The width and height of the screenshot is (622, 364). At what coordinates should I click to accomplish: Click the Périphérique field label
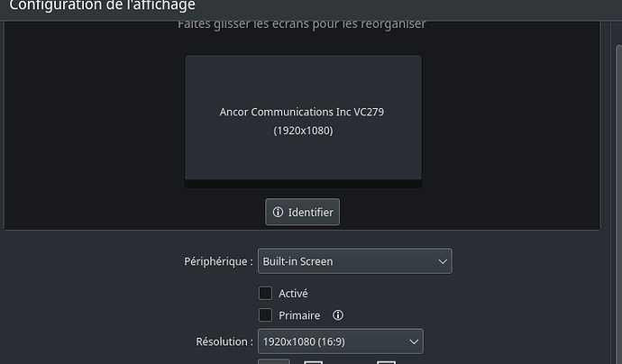coord(218,261)
